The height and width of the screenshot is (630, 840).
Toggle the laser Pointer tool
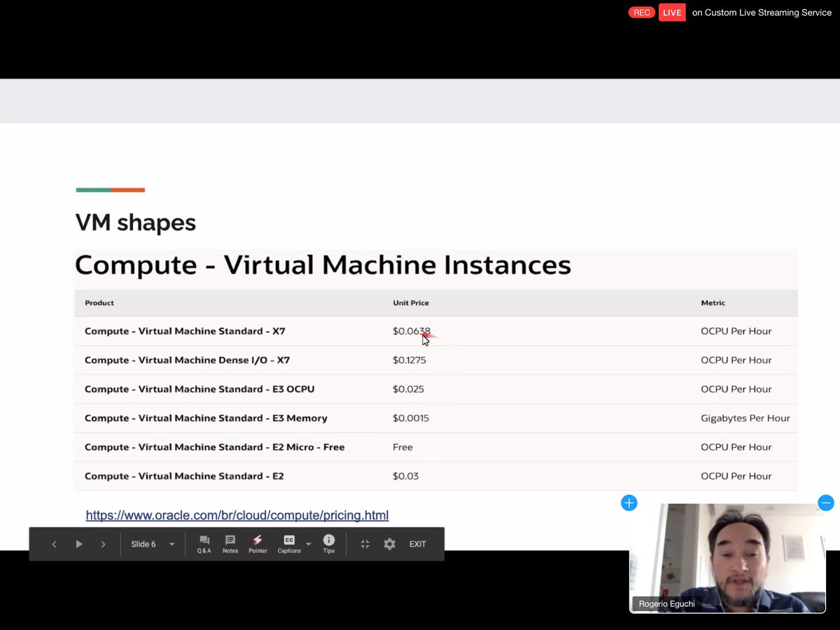pyautogui.click(x=258, y=544)
